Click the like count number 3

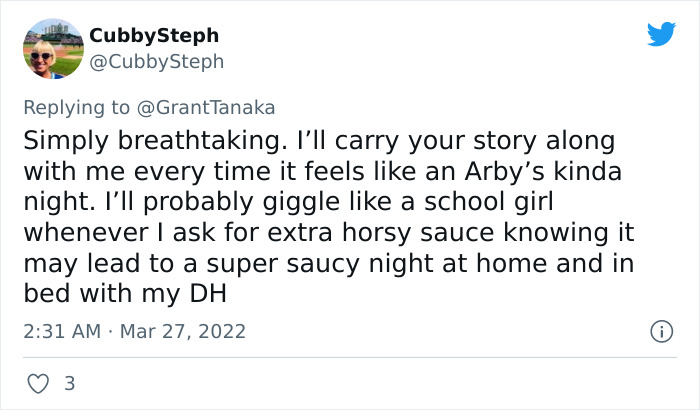click(69, 383)
